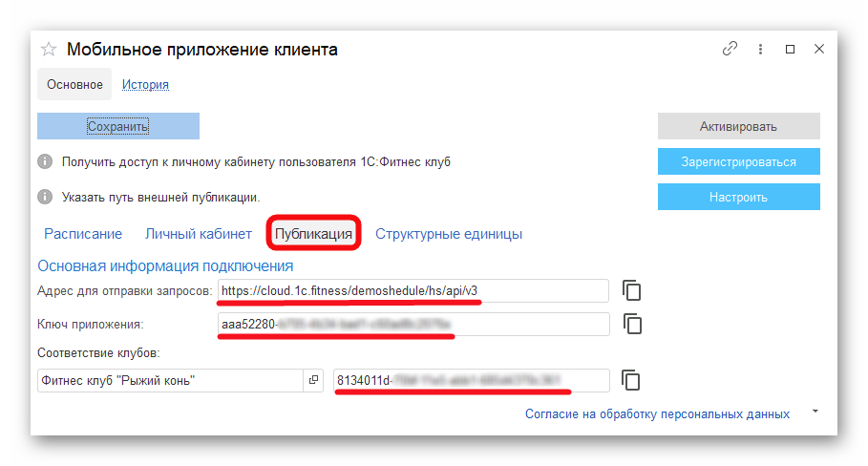Click the Сохранить button

coord(118,126)
